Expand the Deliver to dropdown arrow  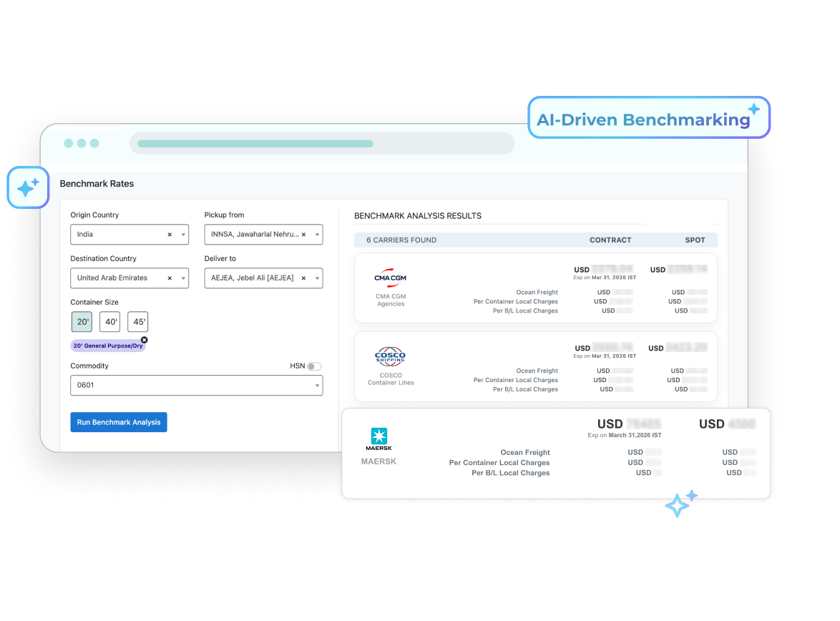click(x=317, y=278)
